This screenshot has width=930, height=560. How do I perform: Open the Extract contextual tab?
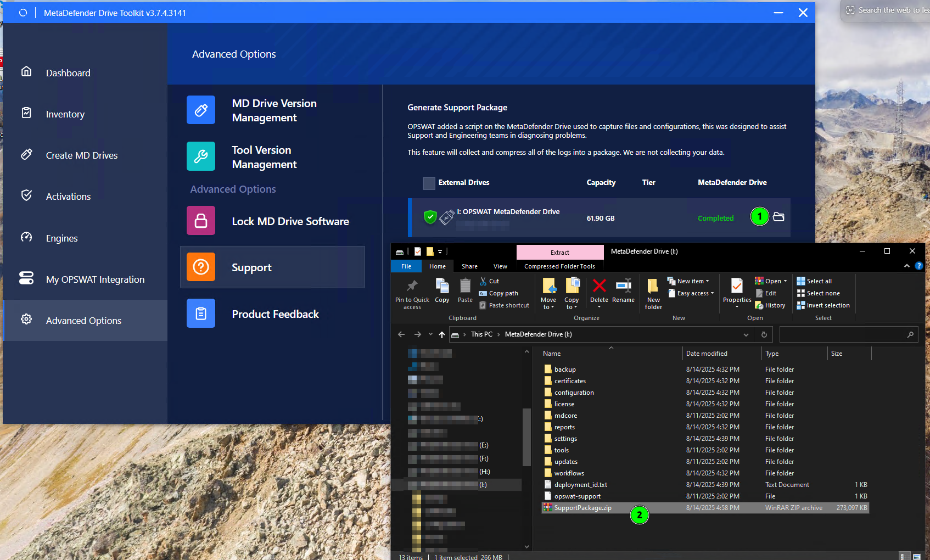click(560, 253)
